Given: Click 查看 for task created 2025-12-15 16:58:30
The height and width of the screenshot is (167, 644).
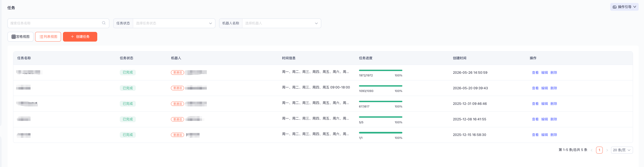Looking at the screenshot, I should tap(535, 135).
